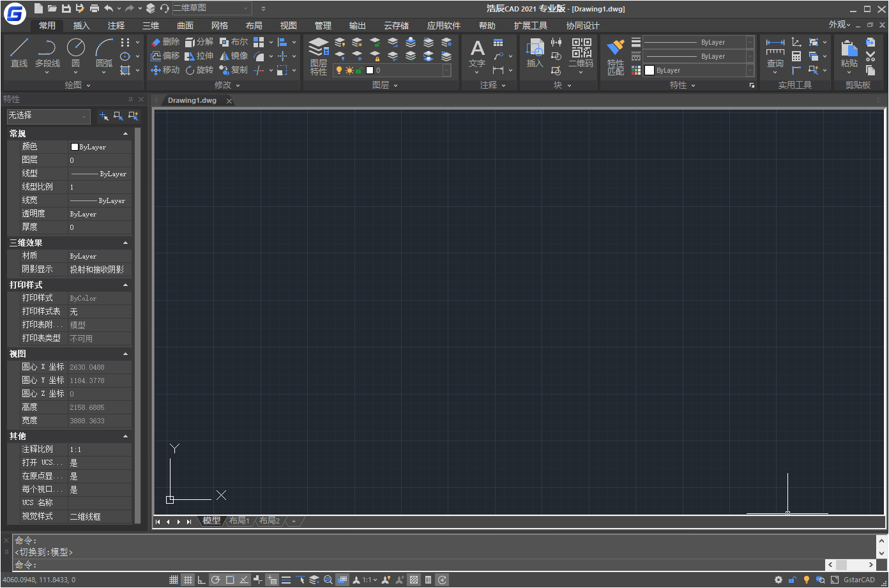This screenshot has width=889, height=588.
Task: Toggle polar tracking in status bar
Action: tap(216, 580)
